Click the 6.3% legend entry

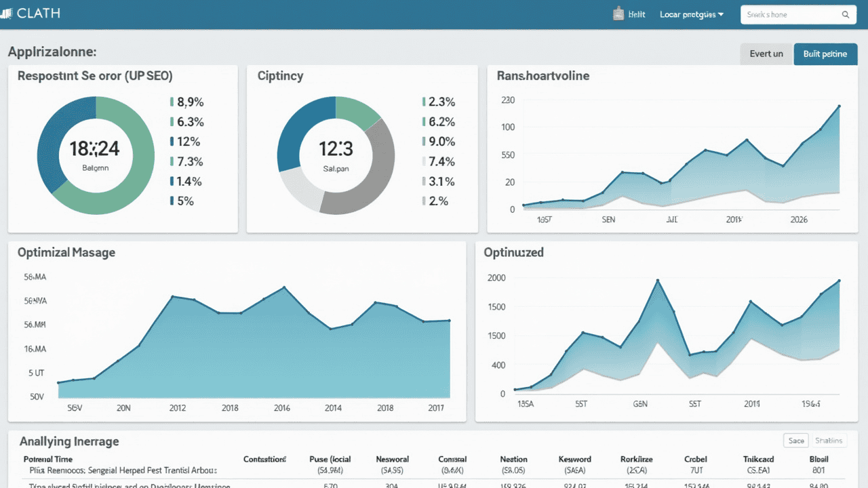pyautogui.click(x=186, y=122)
